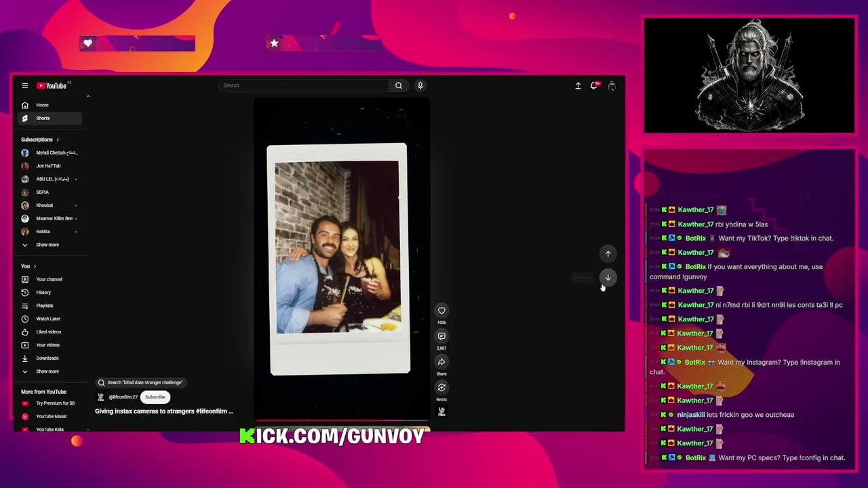Image resolution: width=868 pixels, height=488 pixels.
Task: Expand Show more under Subscriptions
Action: point(50,245)
